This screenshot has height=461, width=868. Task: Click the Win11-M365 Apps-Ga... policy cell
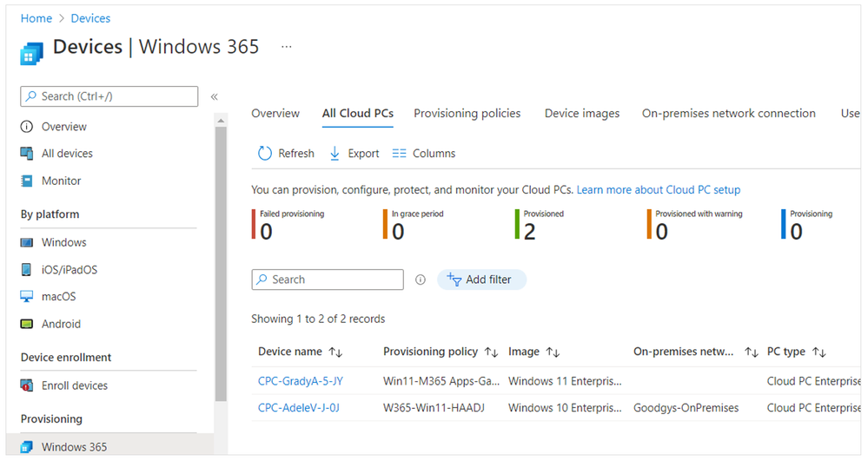pos(441,381)
